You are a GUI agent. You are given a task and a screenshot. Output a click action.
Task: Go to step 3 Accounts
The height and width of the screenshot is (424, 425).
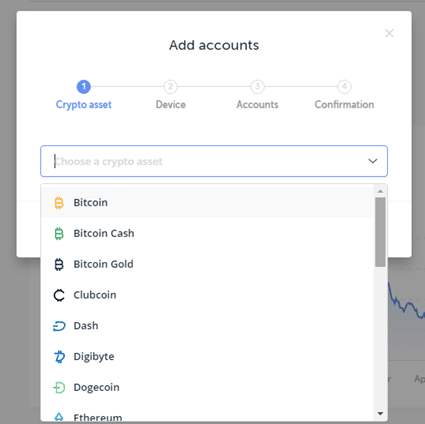[x=257, y=95]
